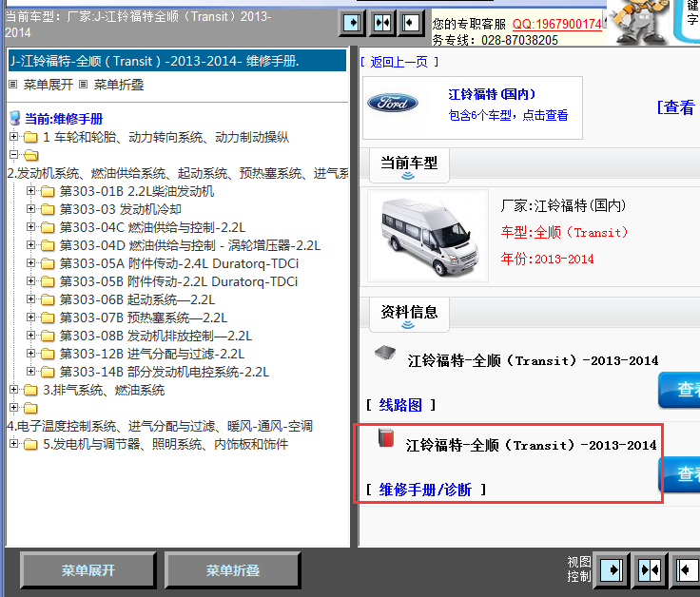Click folder icon of 第303-06B 起动系统
The width and height of the screenshot is (700, 597).
pos(48,299)
